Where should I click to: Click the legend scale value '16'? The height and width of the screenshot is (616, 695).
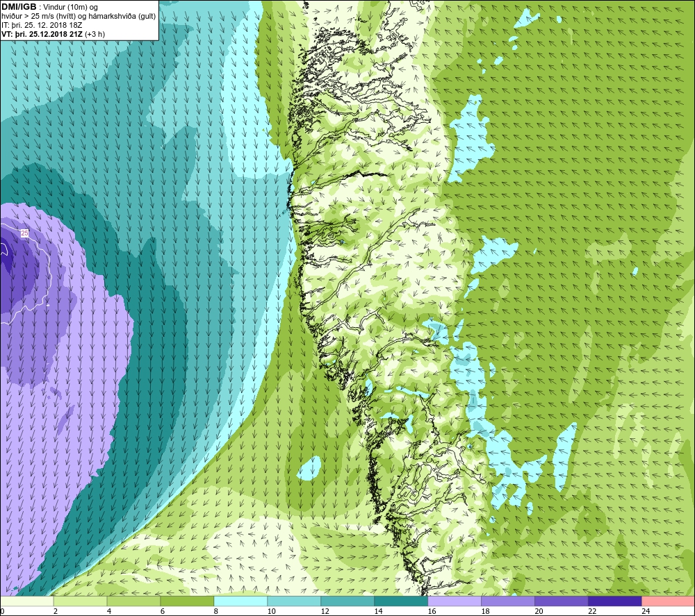click(x=432, y=611)
